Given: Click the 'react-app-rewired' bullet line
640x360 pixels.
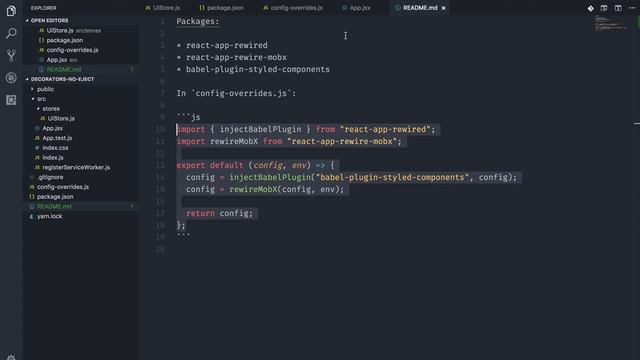Looking at the screenshot, I should tap(227, 45).
